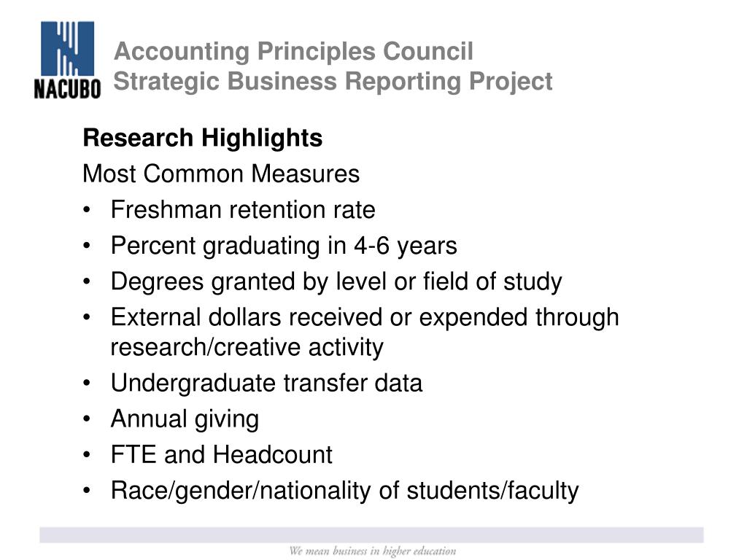This screenshot has height=560, width=747.
Task: Click the Annual giving text
Action: pos(185,419)
